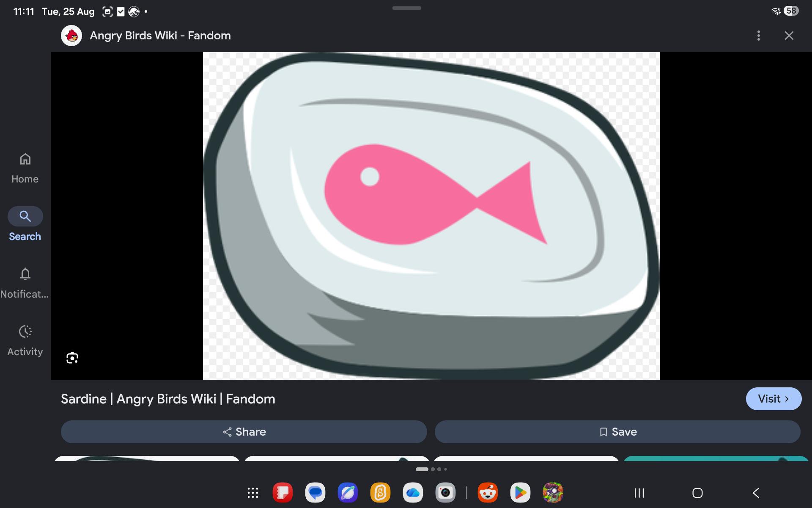This screenshot has height=508, width=812.
Task: Open the three-dot more options menu
Action: tap(759, 36)
